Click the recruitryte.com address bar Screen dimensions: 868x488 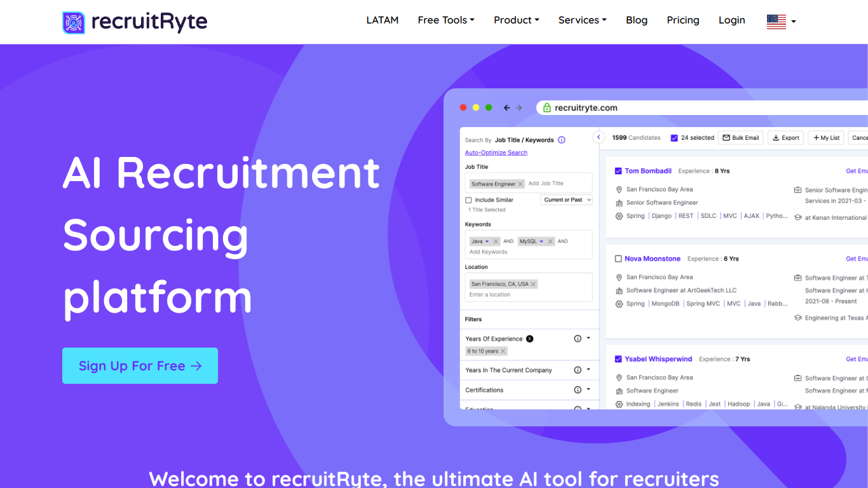[702, 108]
